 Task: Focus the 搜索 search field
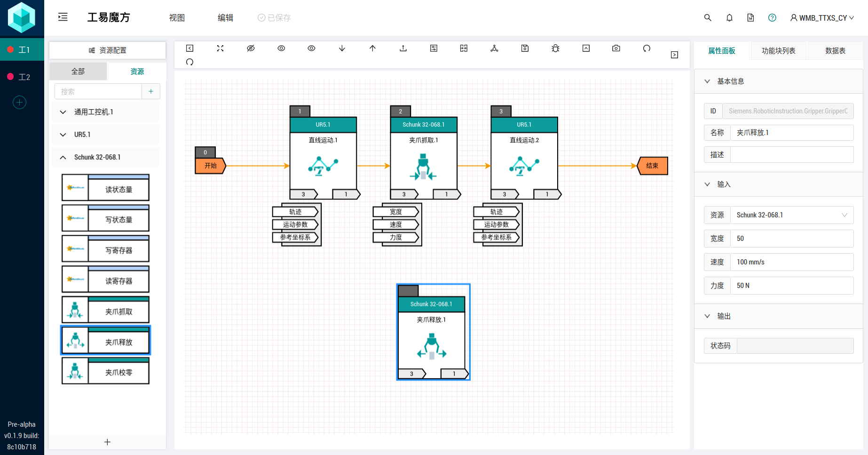[98, 91]
